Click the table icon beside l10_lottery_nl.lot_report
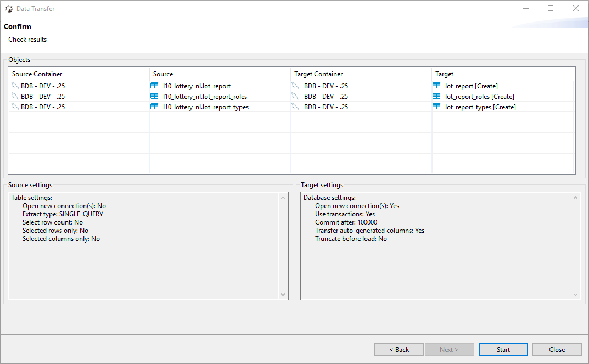The height and width of the screenshot is (364, 589). (x=155, y=86)
